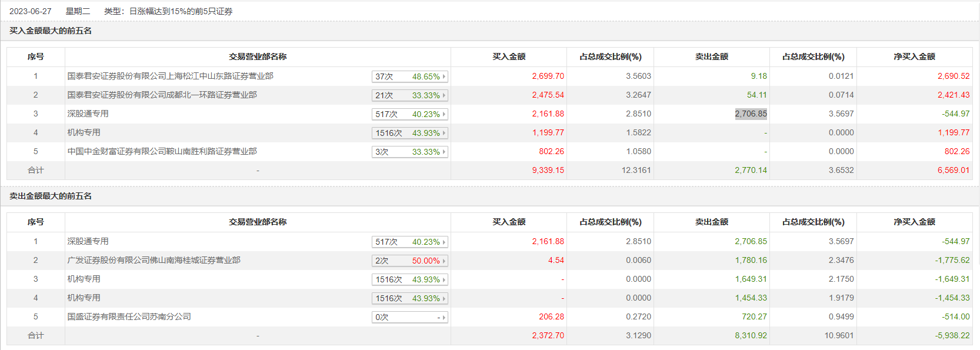
Task: Open 中国中金财富鞍山南胜利路证券营业部 link
Action: coord(162,151)
